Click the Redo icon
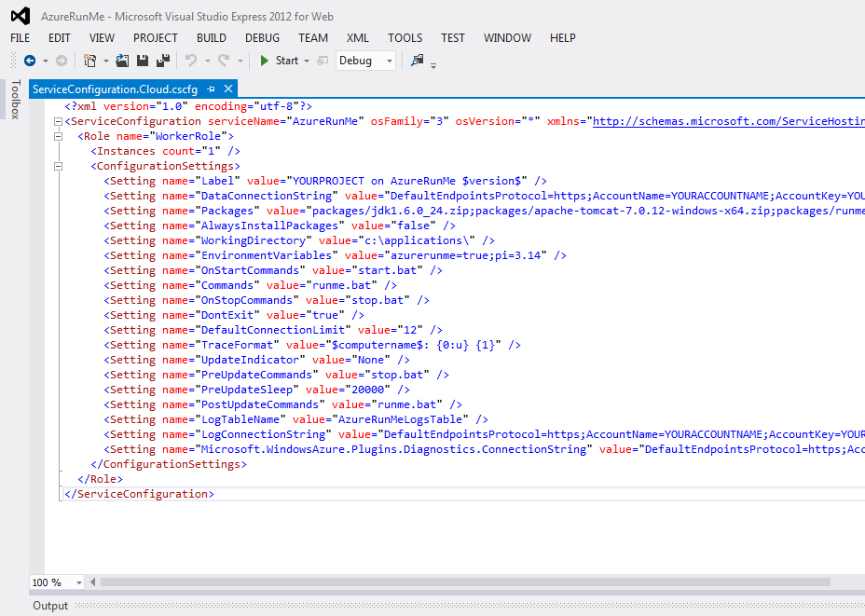Image resolution: width=865 pixels, height=616 pixels. 224,61
